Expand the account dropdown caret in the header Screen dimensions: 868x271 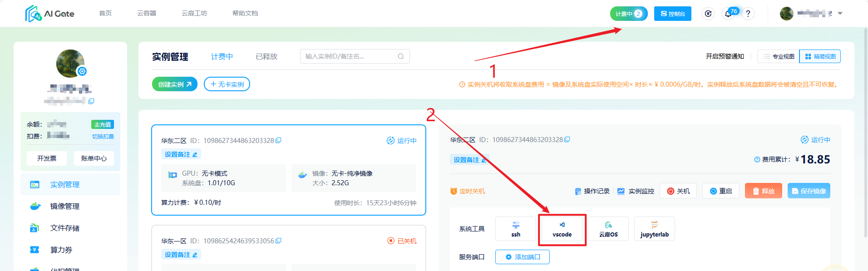[840, 14]
